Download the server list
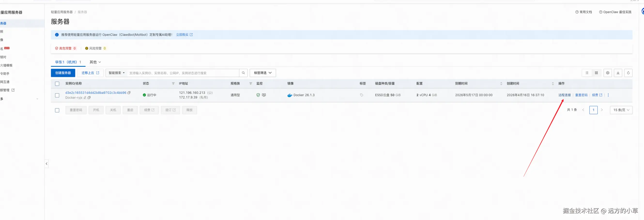 pos(618,73)
